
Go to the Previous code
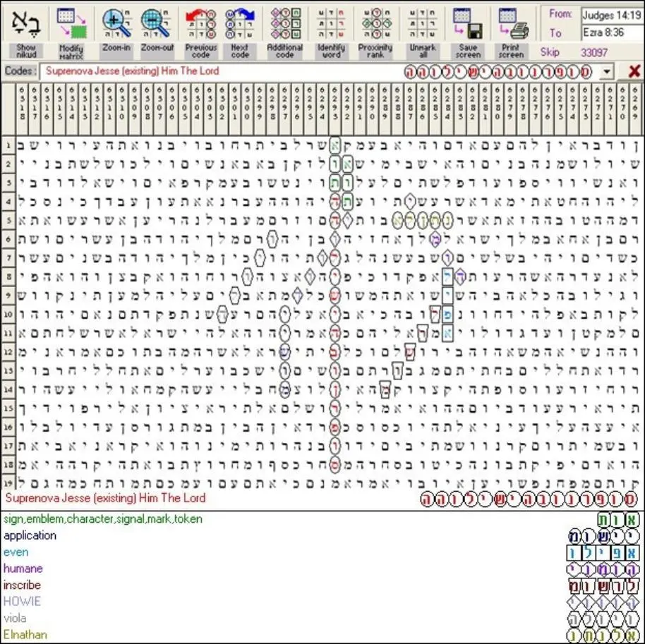click(200, 23)
